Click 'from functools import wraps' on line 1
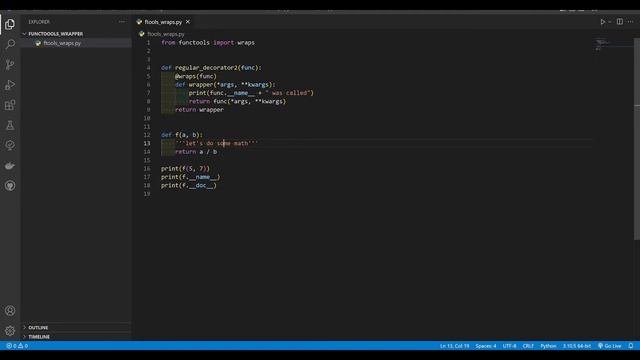 click(208, 42)
